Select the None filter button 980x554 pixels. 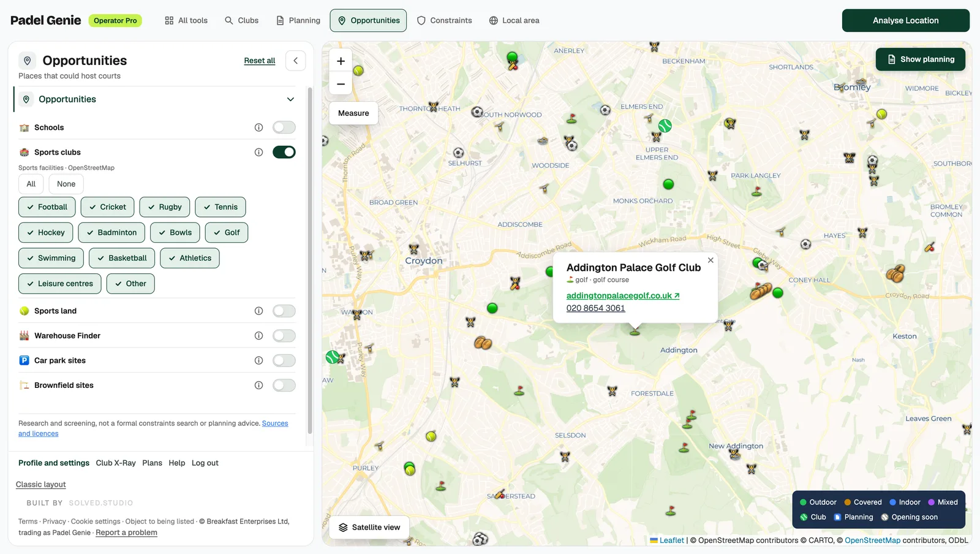[66, 184]
